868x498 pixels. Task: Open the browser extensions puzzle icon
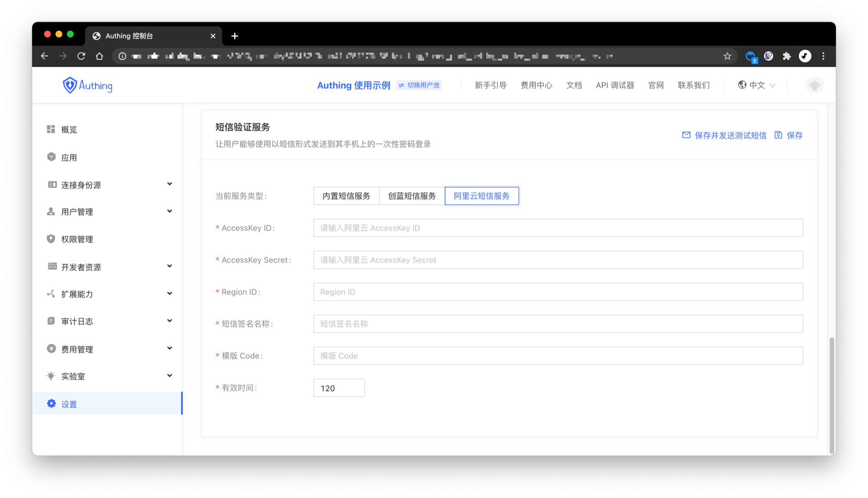[787, 56]
